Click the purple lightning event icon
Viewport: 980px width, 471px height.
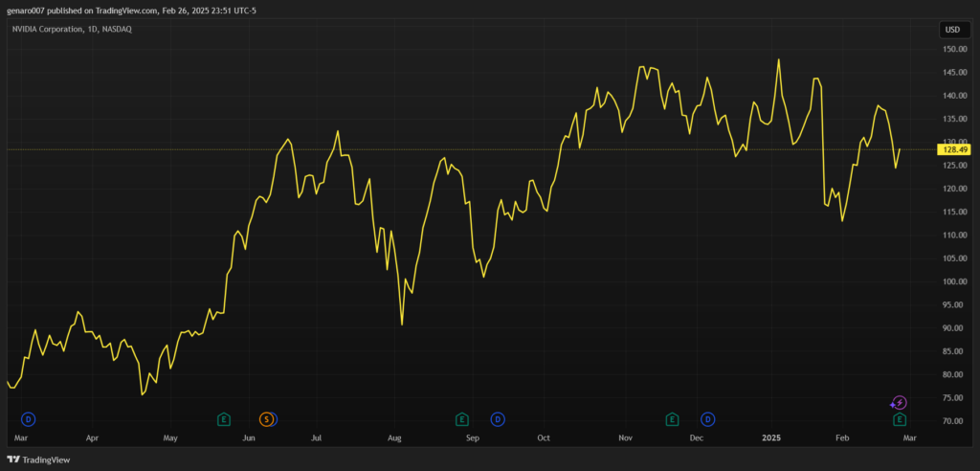pyautogui.click(x=899, y=403)
